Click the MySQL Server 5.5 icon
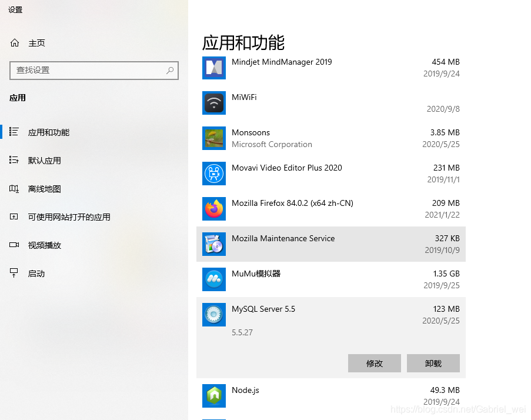This screenshot has width=531, height=420. click(x=213, y=315)
